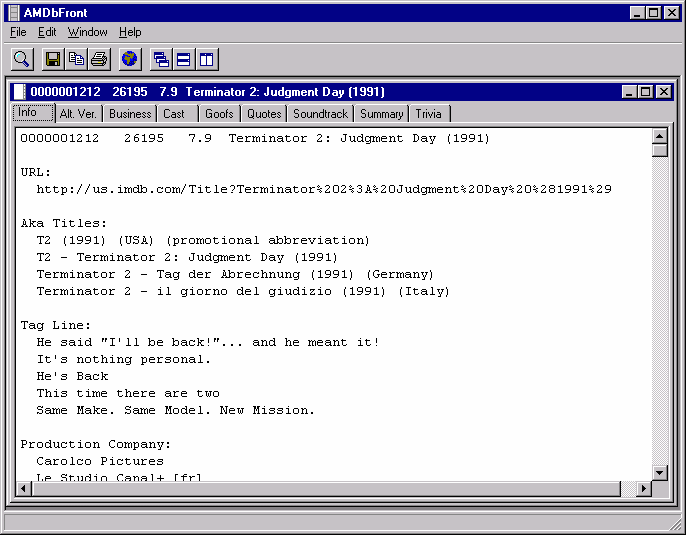Click the vertical scrollbar up arrow
686x535 pixels.
(660, 136)
